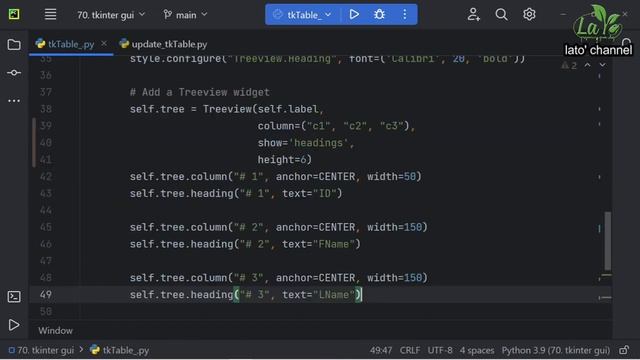
Task: Start debugging with the bug icon
Action: (379, 15)
